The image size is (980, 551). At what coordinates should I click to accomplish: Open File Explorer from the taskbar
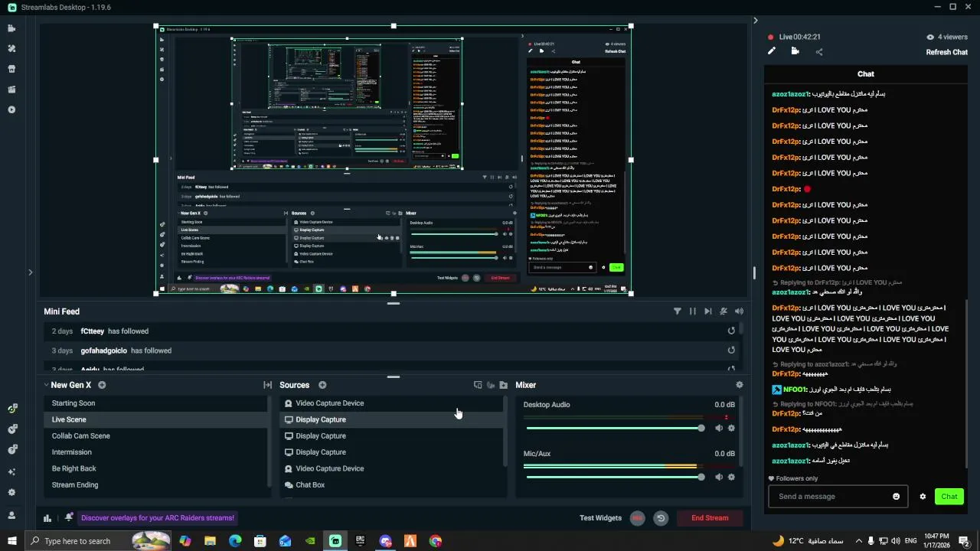[x=210, y=541]
